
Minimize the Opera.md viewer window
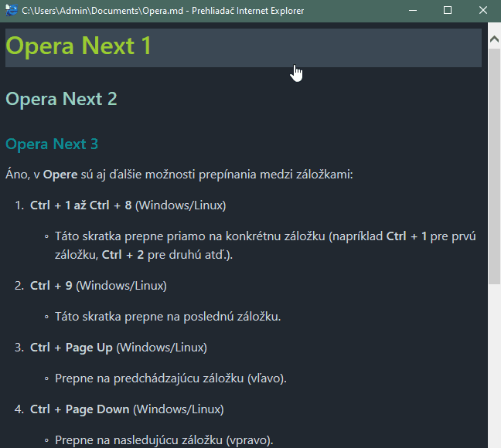[412, 11]
